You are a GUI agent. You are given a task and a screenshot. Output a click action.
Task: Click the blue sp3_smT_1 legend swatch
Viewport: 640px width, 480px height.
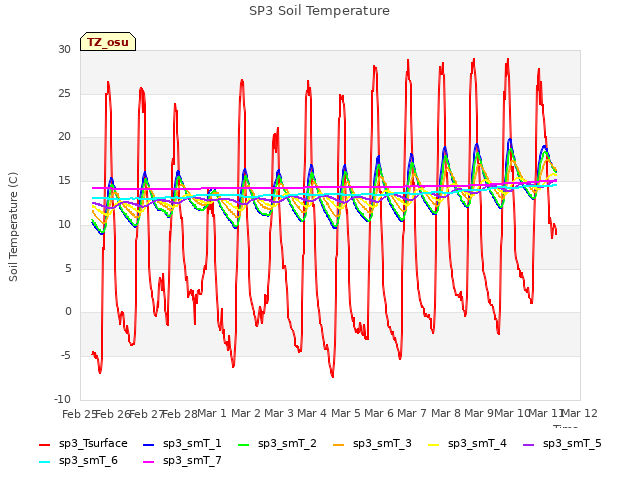click(x=149, y=444)
